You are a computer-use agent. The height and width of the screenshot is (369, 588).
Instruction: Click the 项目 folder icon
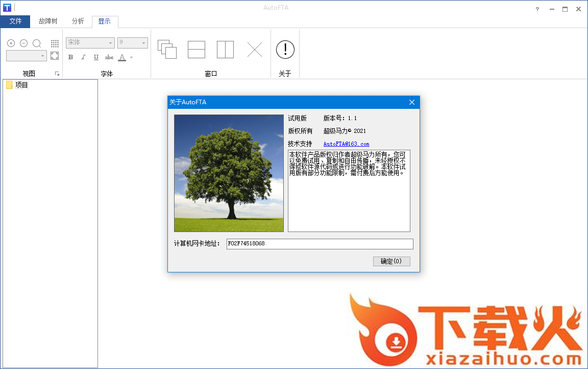coord(9,85)
